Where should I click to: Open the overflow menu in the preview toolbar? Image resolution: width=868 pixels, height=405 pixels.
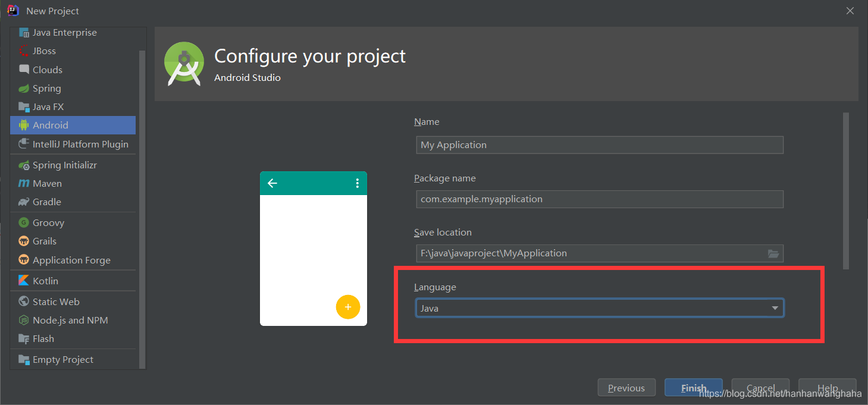click(x=356, y=183)
